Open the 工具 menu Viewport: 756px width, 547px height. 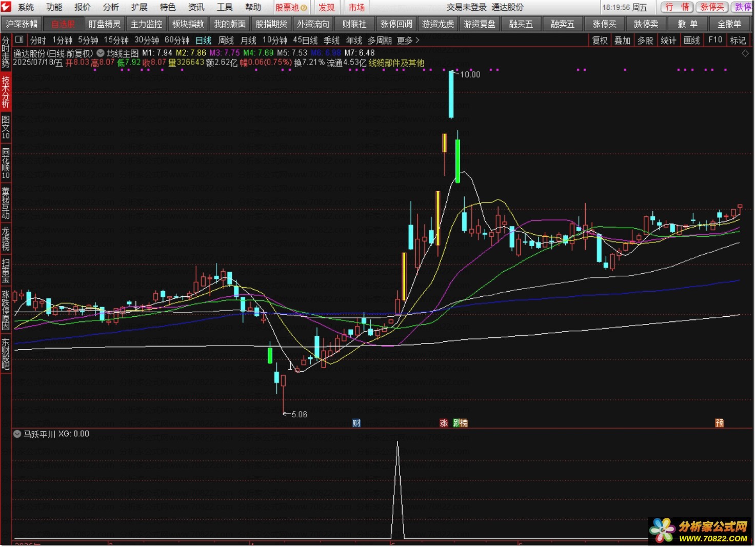[x=224, y=7]
